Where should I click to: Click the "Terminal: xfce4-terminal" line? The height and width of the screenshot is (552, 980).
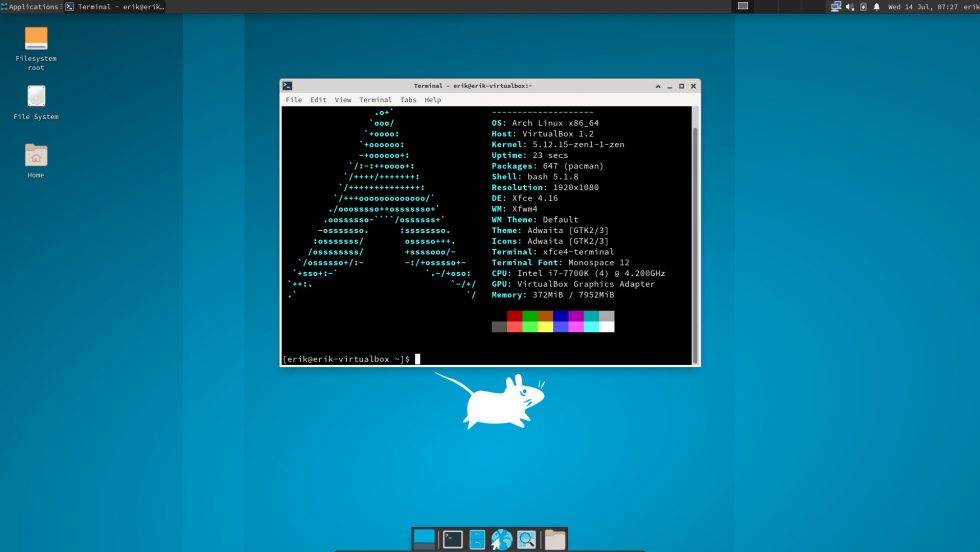(x=552, y=252)
